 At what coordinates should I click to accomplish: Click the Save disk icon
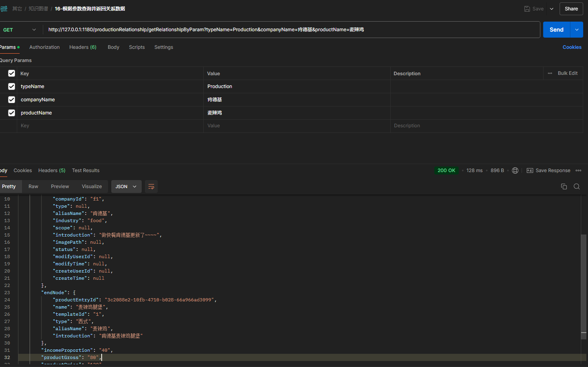pos(527,9)
